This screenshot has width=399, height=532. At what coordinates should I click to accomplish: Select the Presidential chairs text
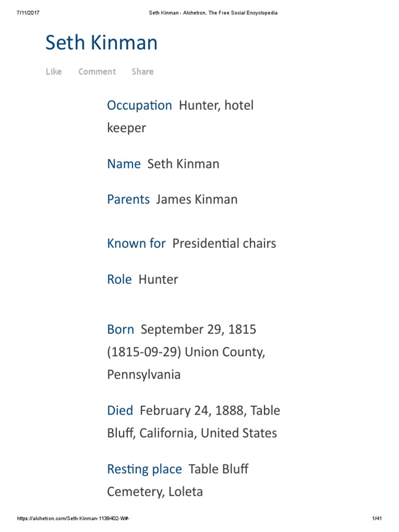[224, 243]
